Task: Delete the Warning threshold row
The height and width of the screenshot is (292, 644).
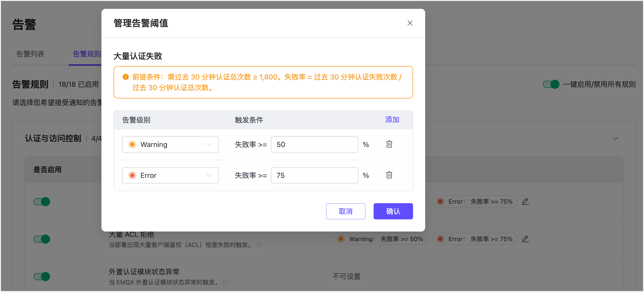Action: coord(389,144)
